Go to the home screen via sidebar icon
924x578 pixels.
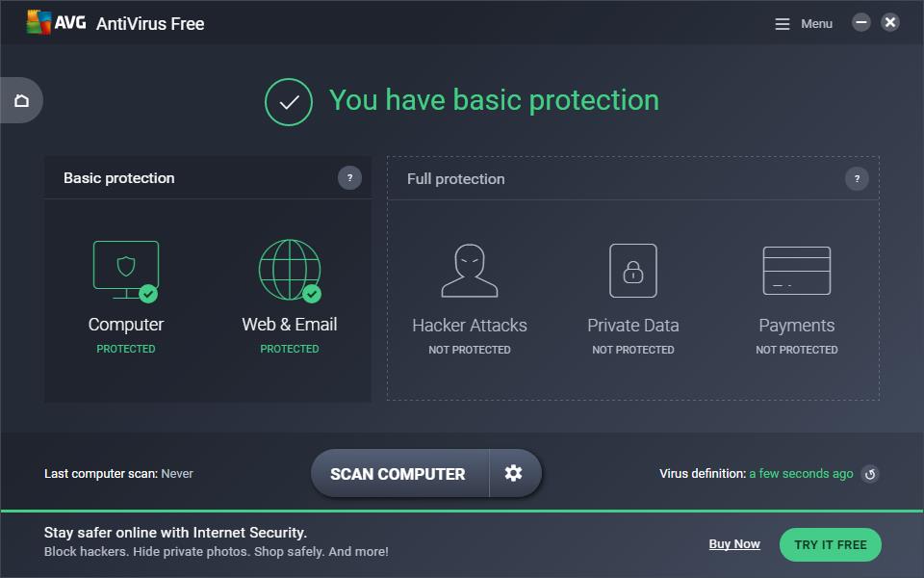[21, 100]
